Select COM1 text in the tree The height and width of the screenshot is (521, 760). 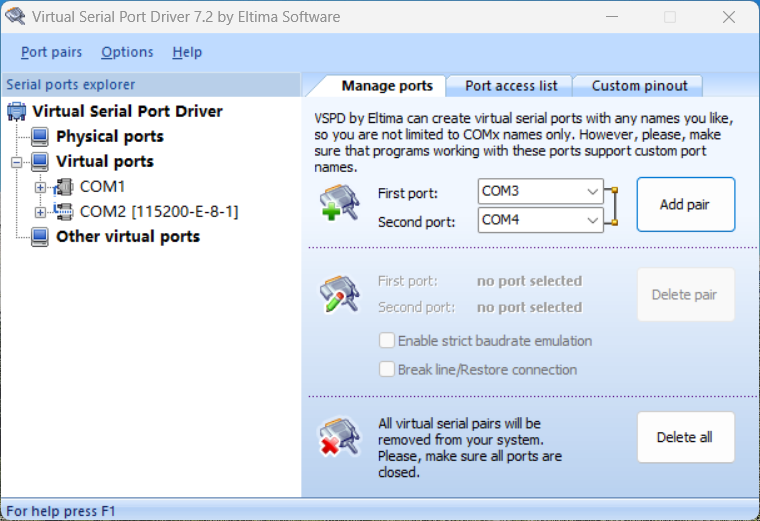point(102,187)
